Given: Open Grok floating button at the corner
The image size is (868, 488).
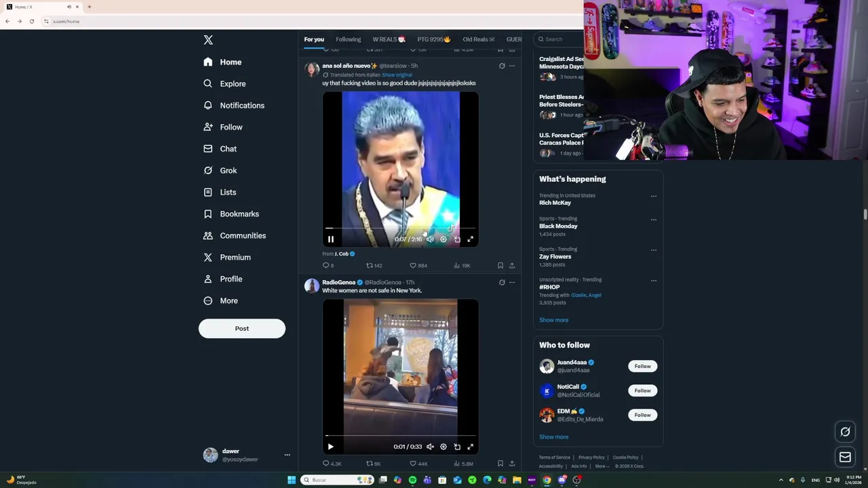Looking at the screenshot, I should coord(845,432).
